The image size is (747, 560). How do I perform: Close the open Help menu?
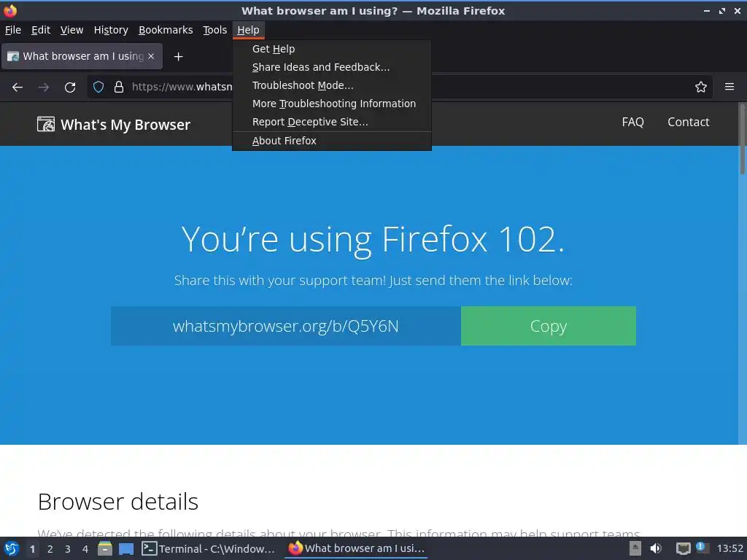click(248, 30)
